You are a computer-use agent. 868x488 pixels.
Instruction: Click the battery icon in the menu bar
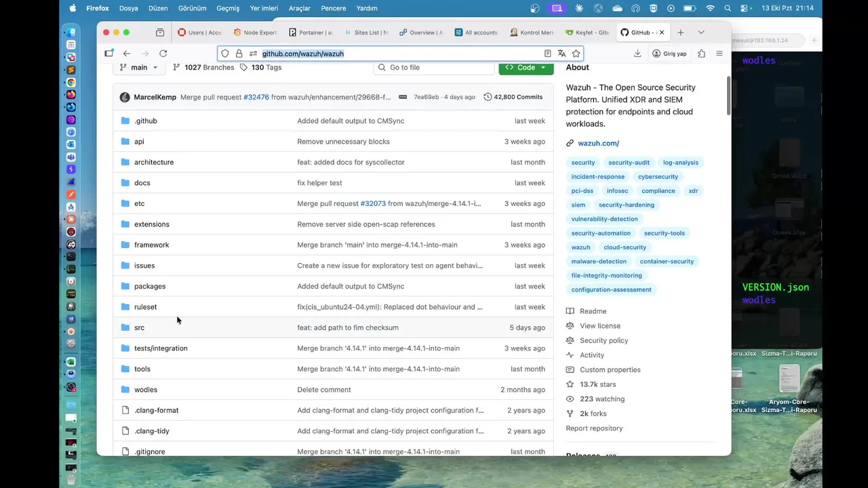coord(690,8)
